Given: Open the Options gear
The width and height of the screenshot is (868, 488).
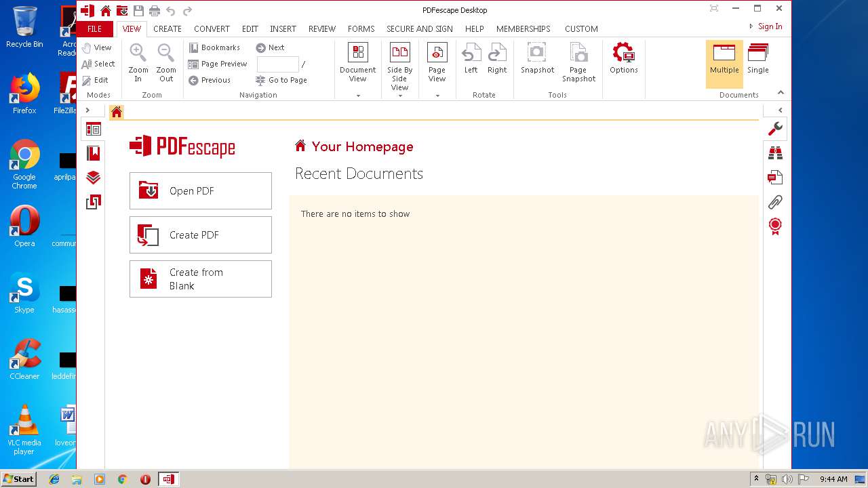Looking at the screenshot, I should 623,59.
